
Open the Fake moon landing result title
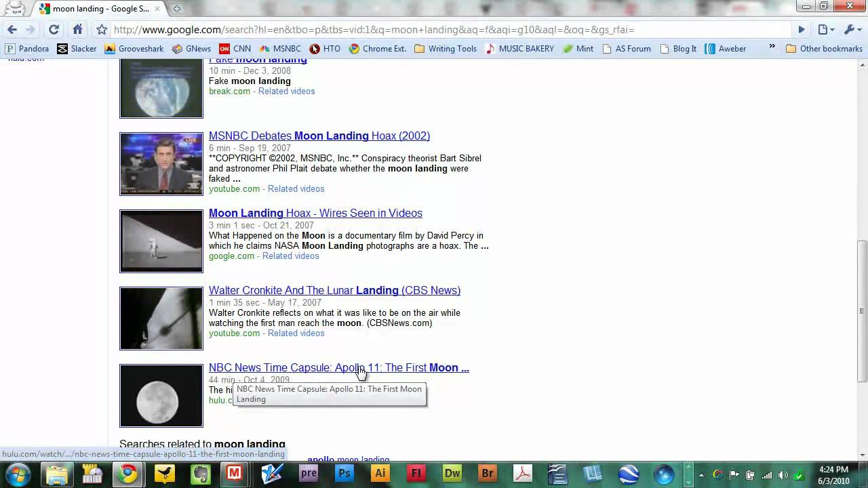[x=258, y=60]
